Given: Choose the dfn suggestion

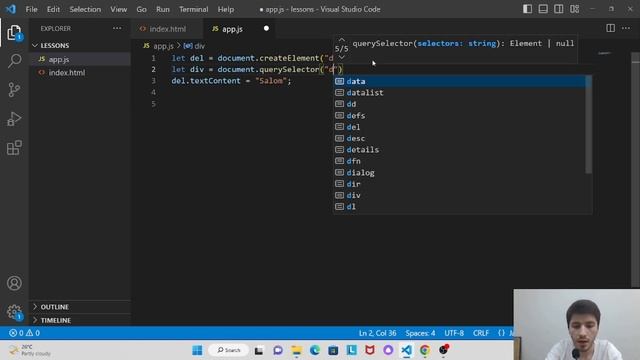Looking at the screenshot, I should pyautogui.click(x=460, y=161).
